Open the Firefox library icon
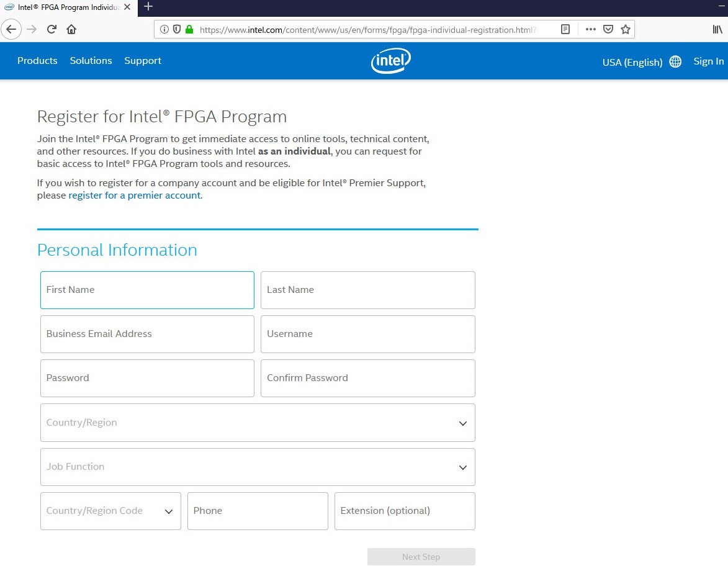Viewport: 728px width, 571px height. click(717, 29)
